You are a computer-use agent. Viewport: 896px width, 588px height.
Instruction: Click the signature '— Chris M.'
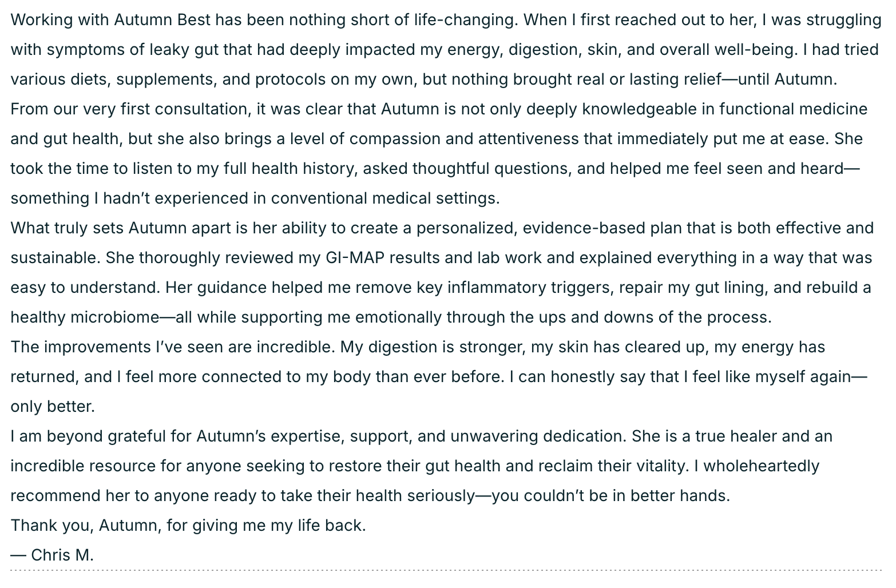52,555
